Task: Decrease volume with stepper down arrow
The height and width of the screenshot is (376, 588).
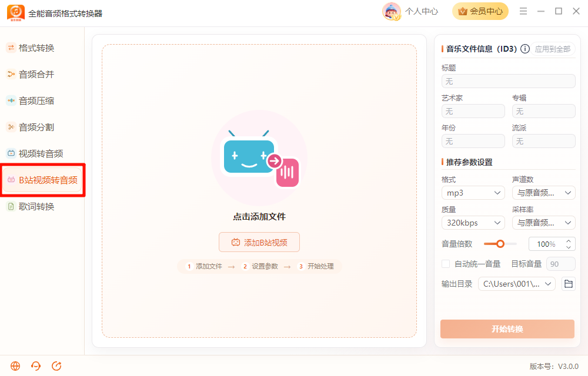Action: (569, 247)
